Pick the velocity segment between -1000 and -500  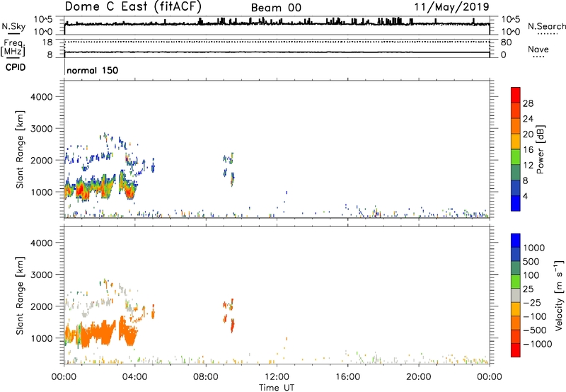516,337
